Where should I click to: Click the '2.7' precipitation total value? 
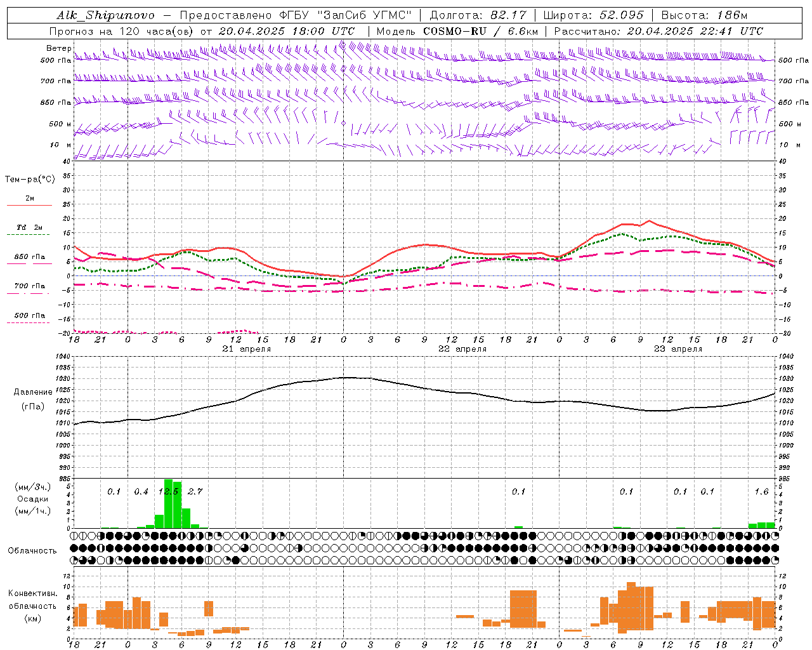click(x=195, y=491)
